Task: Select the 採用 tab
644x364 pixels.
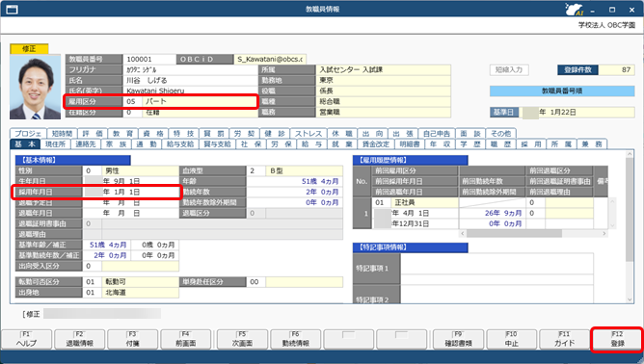Action: click(531, 144)
